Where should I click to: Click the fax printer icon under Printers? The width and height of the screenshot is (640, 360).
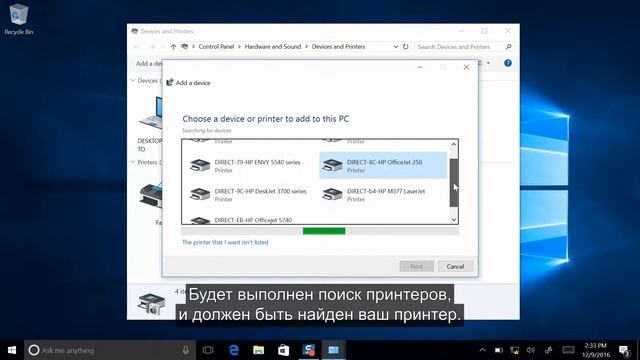(151, 195)
